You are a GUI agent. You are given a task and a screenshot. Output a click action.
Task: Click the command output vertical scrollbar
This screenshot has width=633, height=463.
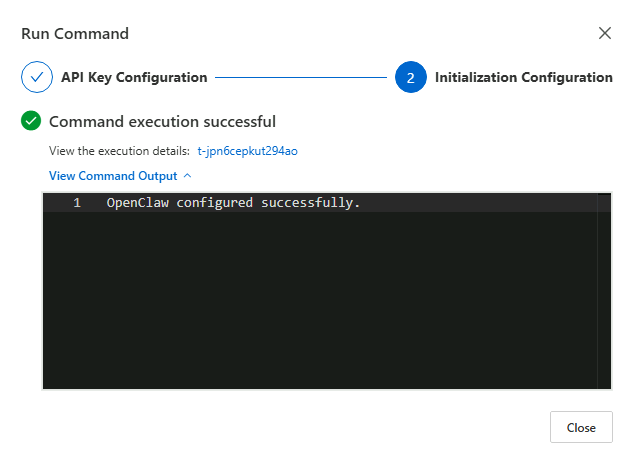pos(603,290)
